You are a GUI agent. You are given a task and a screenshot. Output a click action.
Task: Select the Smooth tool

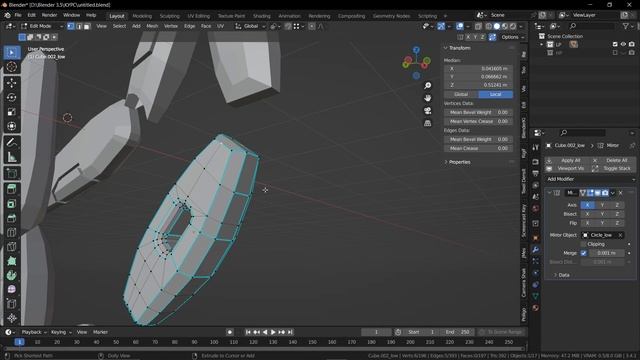click(x=11, y=289)
